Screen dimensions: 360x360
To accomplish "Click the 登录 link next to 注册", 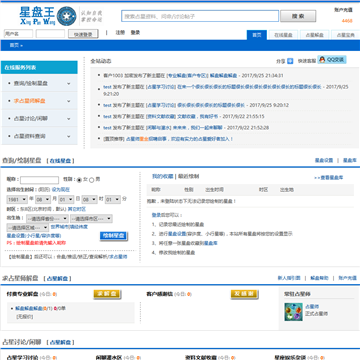I will tap(135, 33).
